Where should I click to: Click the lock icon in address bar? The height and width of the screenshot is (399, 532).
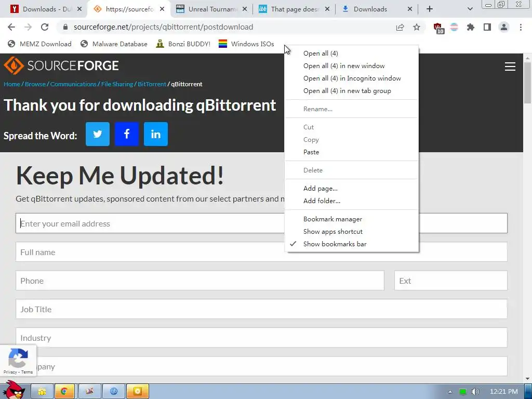pyautogui.click(x=65, y=27)
